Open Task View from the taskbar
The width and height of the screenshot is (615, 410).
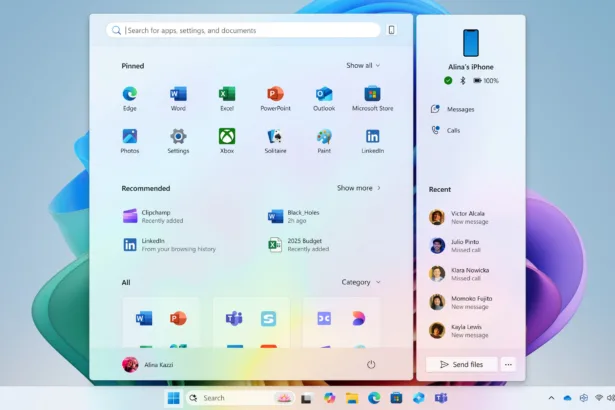point(307,398)
